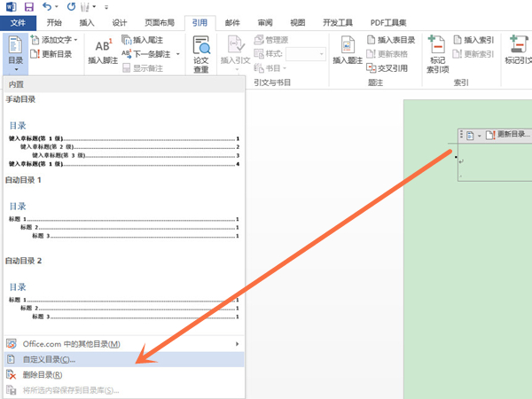The height and width of the screenshot is (399, 532).
Task: Switch to the 插入 ribbon tab
Action: click(86, 22)
